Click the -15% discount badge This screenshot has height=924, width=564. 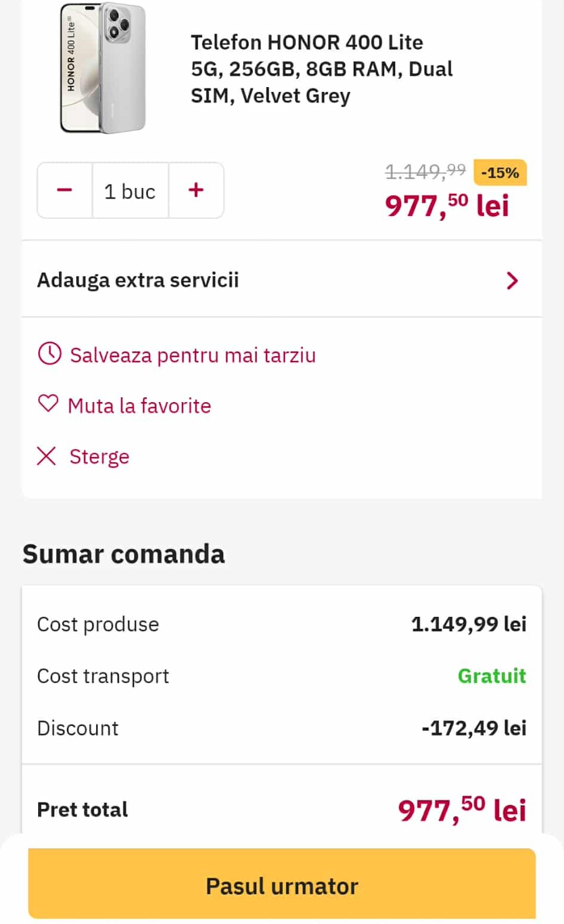coord(500,173)
